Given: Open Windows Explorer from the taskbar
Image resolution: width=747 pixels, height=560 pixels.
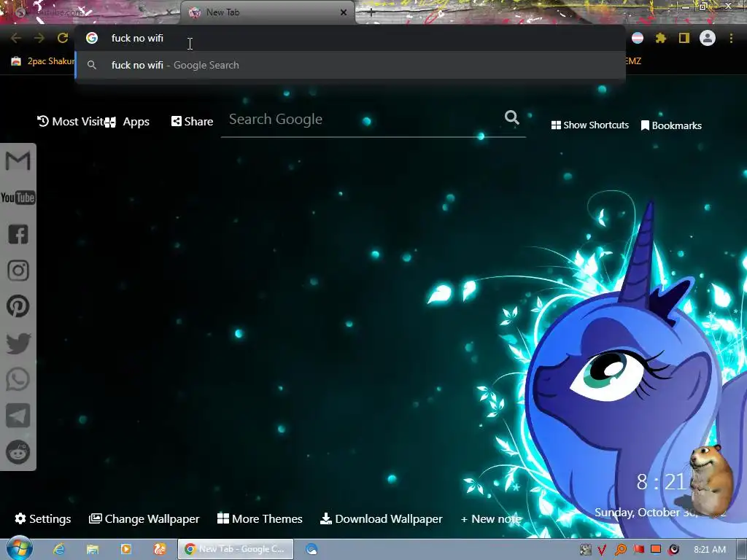Looking at the screenshot, I should 93,549.
